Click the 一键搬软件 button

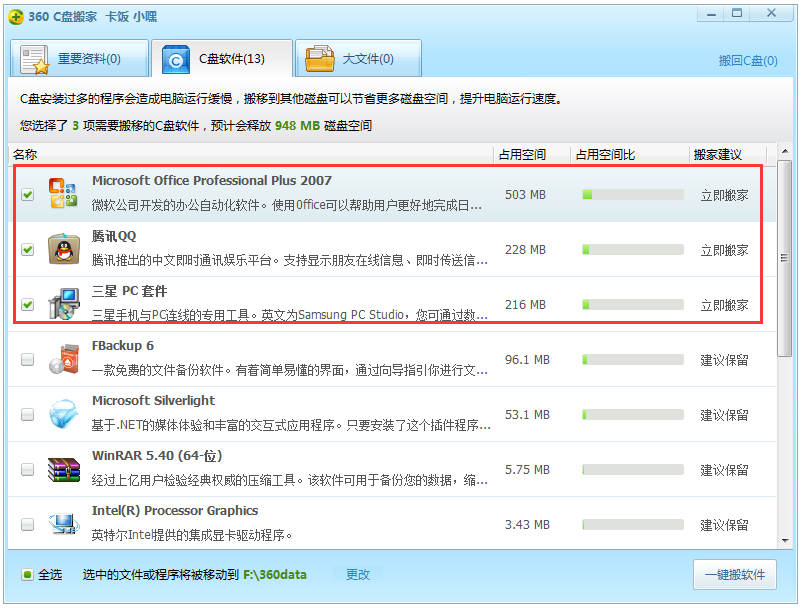735,575
